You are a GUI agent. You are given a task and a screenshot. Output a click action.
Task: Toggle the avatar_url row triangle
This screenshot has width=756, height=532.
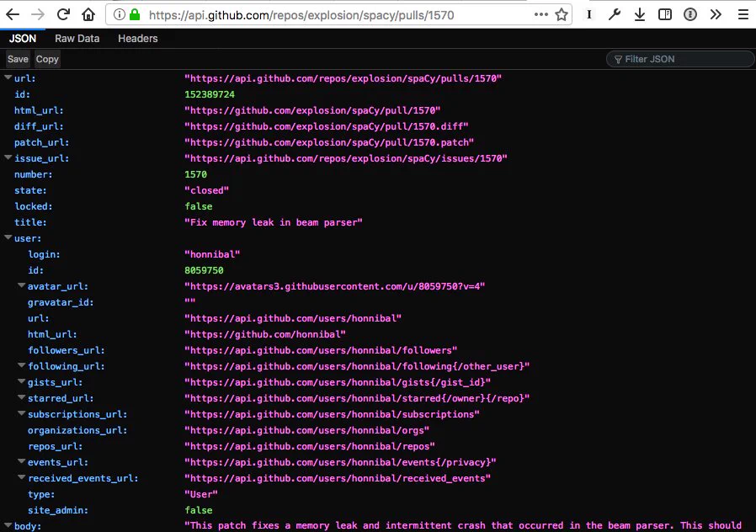[x=22, y=285]
